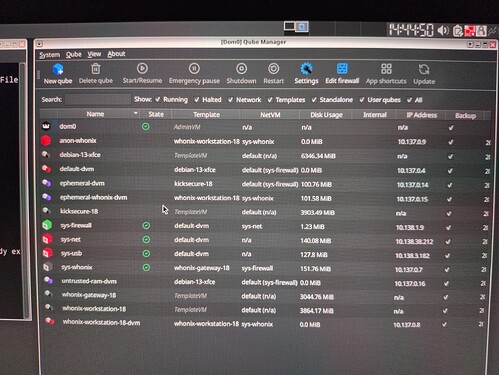Toggle the Halted filter checkbox
Image resolution: width=499 pixels, height=375 pixels.
click(197, 99)
